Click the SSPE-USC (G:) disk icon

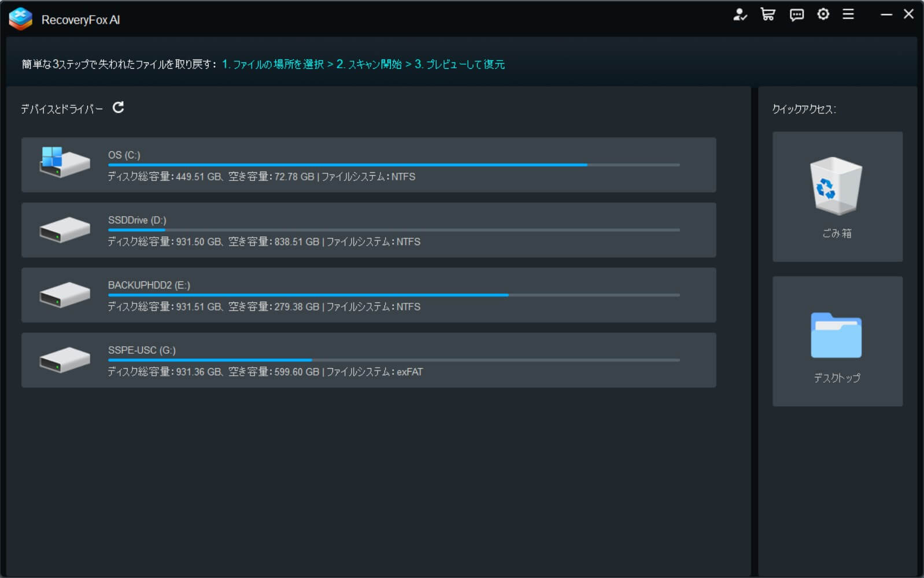(64, 360)
